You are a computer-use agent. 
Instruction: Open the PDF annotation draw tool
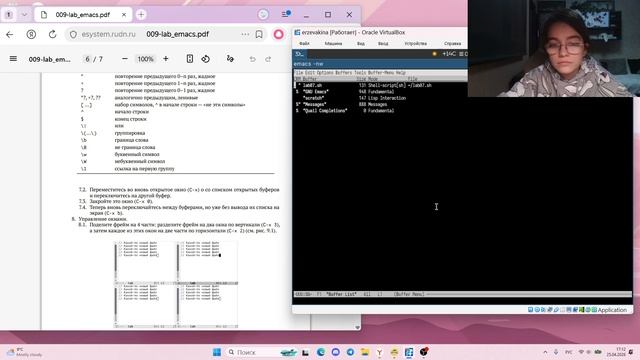pos(230,59)
